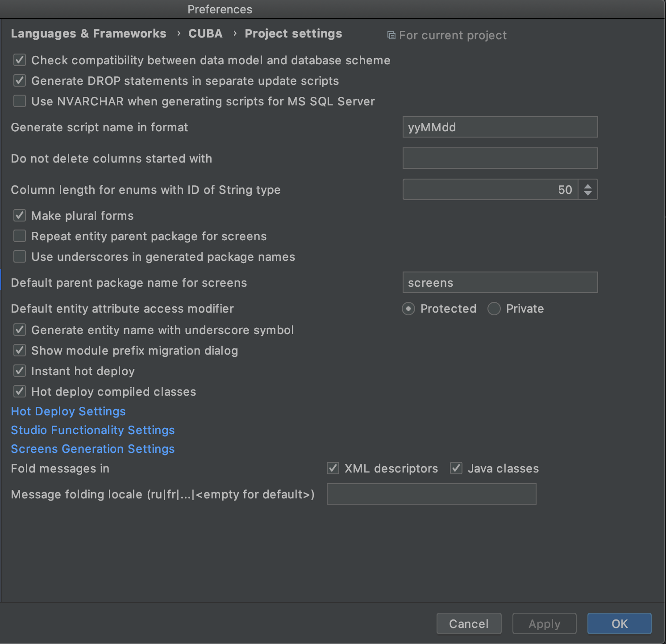Decrease enum column length with down arrow

(x=588, y=193)
